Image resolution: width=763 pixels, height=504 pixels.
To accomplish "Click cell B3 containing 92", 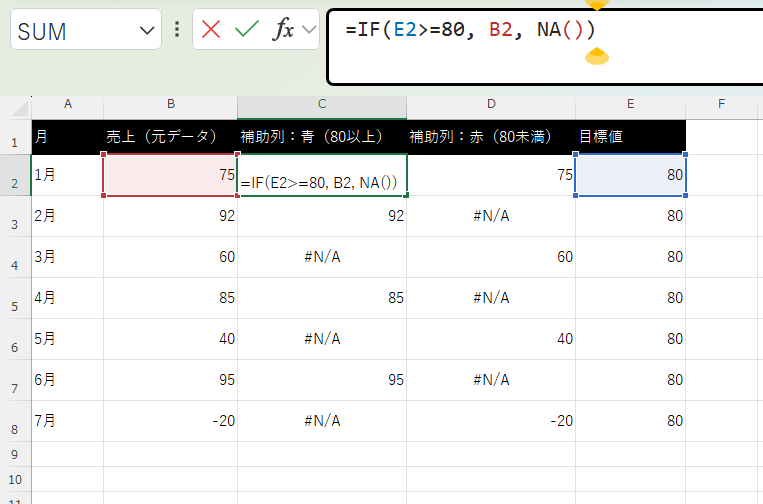I will coord(170,216).
